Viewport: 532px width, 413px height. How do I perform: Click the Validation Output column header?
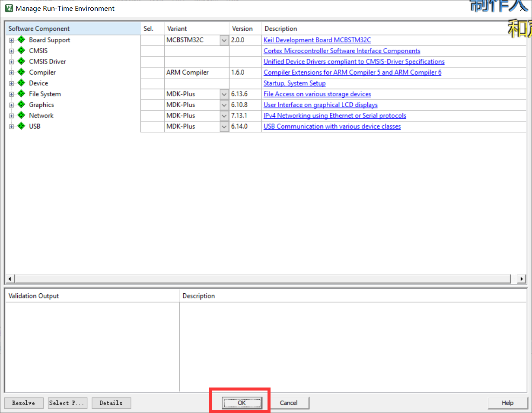[x=92, y=296]
